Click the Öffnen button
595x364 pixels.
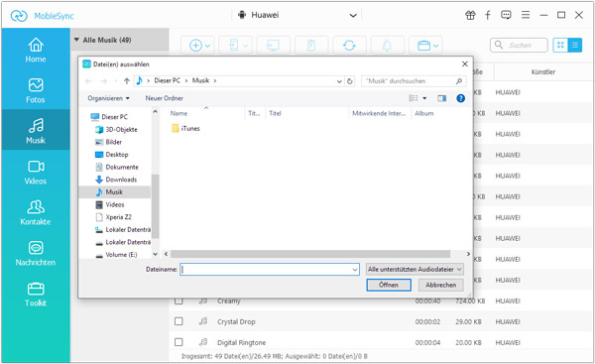389,285
